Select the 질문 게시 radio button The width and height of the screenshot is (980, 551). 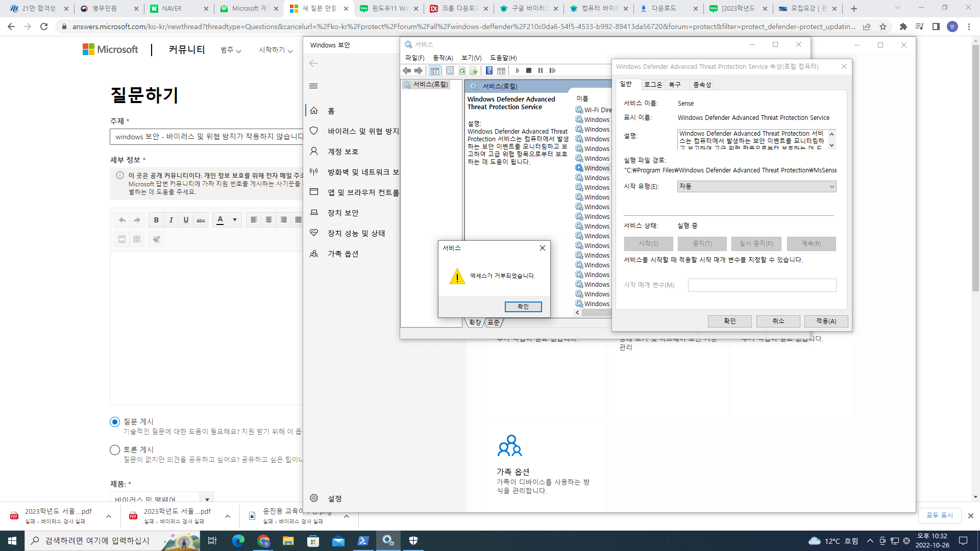pyautogui.click(x=115, y=422)
